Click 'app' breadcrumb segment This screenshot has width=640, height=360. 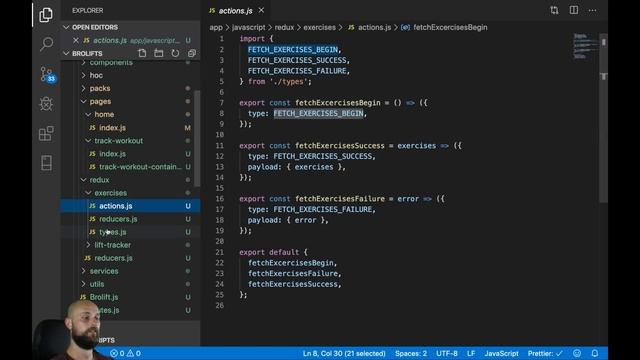tap(216, 27)
